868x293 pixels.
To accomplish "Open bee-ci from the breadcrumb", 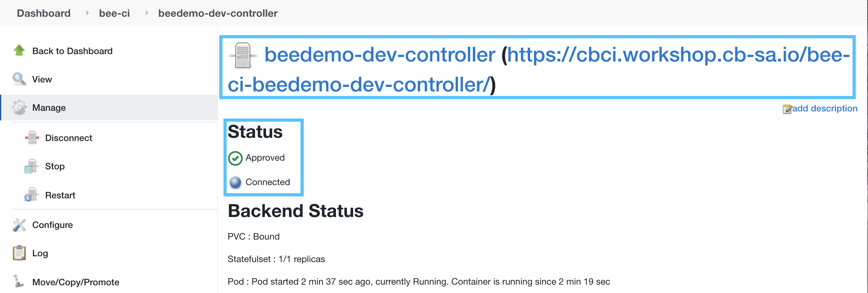I will click(114, 13).
